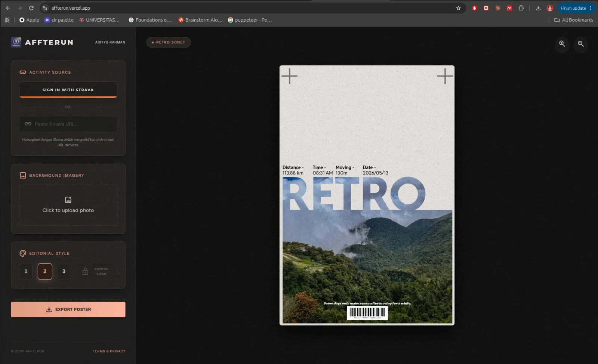
Task: Select editorial style 1
Action: tap(26, 271)
